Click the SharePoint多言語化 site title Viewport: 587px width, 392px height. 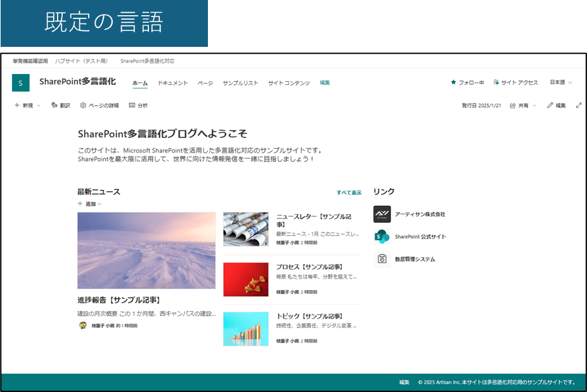click(x=77, y=82)
